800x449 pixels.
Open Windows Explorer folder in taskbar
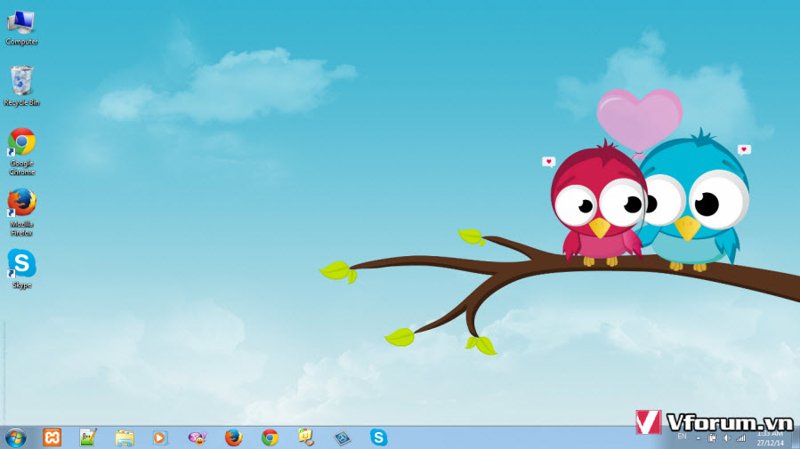coord(124,438)
